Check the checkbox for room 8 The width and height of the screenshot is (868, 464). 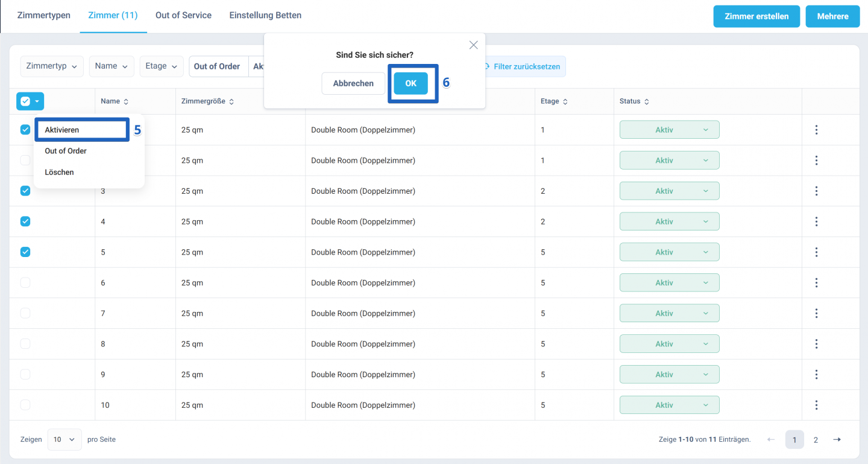coord(25,343)
